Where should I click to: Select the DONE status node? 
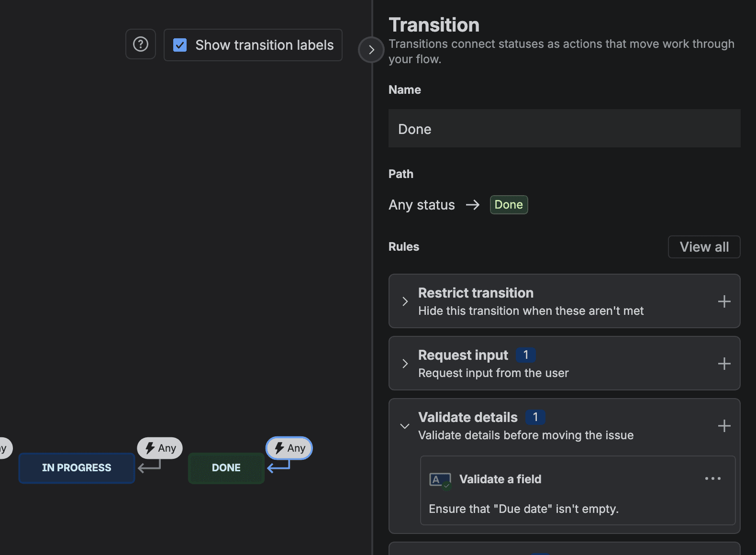point(226,468)
